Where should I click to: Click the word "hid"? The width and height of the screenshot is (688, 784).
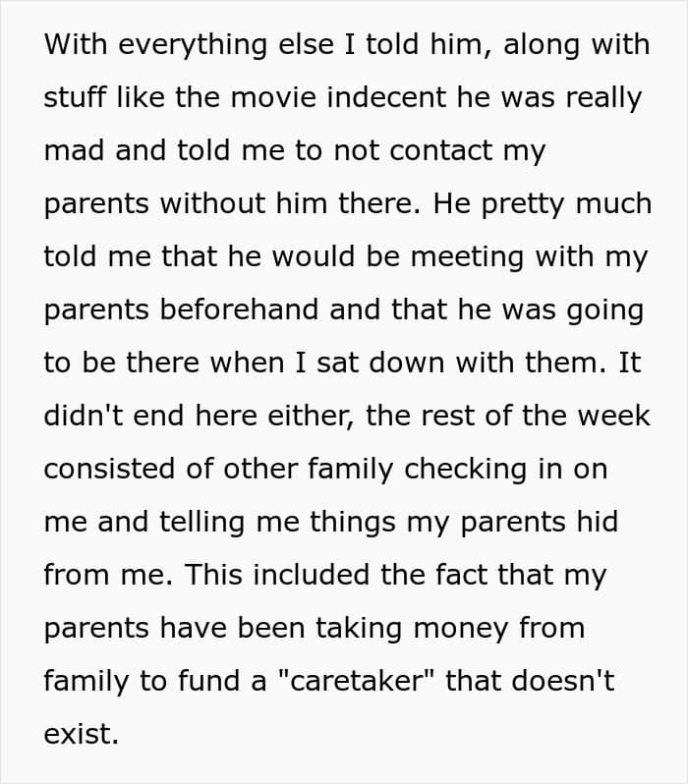592,522
